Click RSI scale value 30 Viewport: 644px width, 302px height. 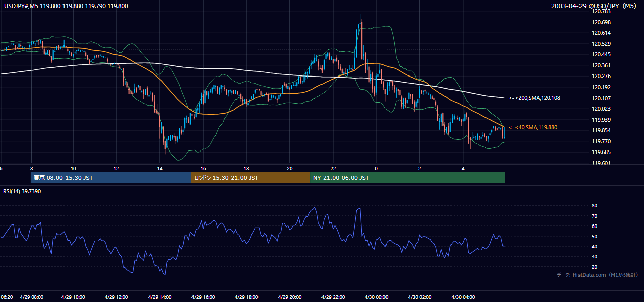pyautogui.click(x=594, y=257)
